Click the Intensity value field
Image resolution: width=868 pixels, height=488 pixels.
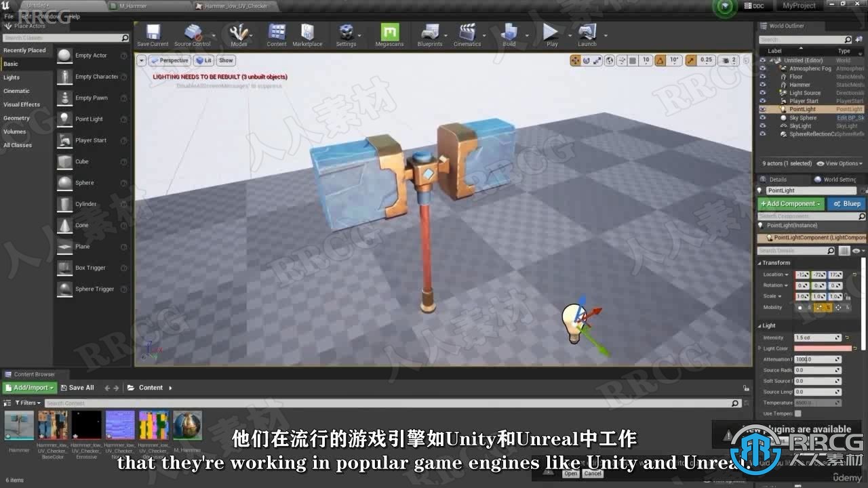(x=818, y=338)
